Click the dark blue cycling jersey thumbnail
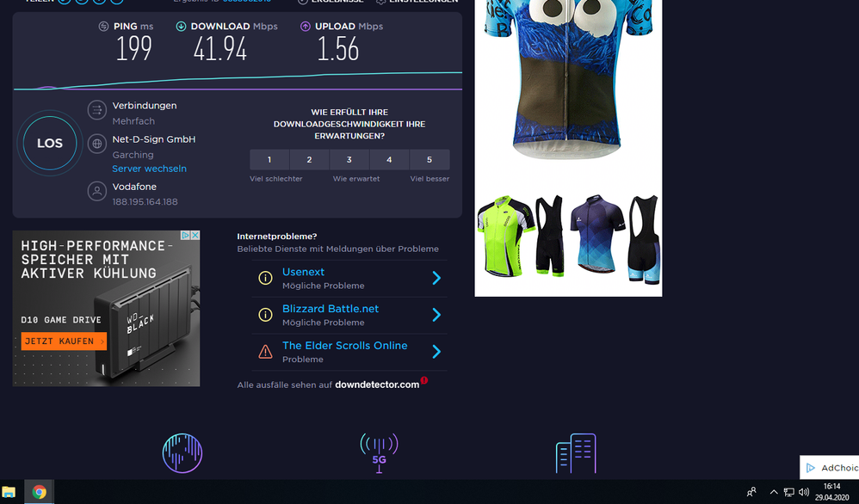859x504 pixels. tap(598, 234)
